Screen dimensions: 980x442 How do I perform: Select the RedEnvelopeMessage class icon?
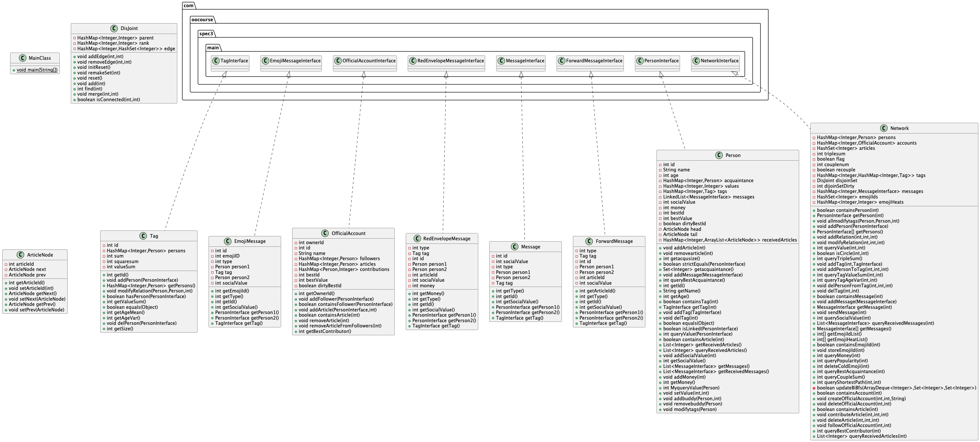coord(417,239)
